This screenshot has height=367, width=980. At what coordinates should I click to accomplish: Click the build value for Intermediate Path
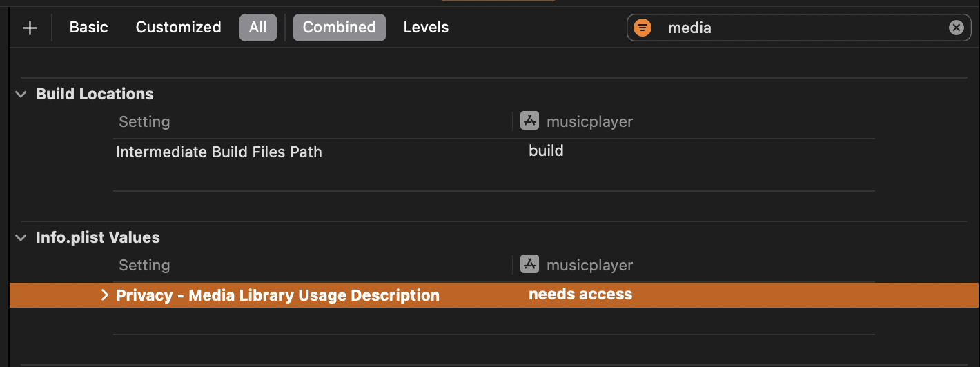pos(546,150)
